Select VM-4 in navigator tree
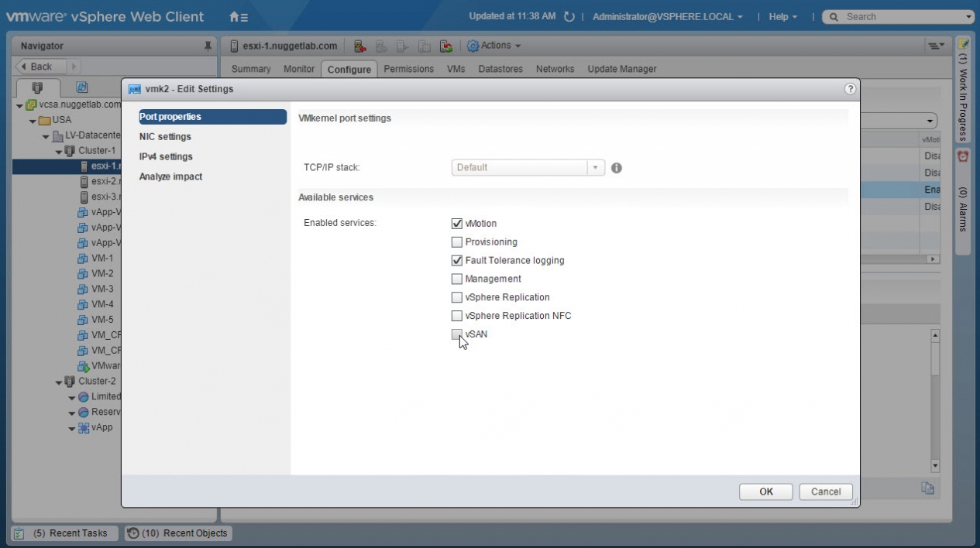 click(x=102, y=304)
